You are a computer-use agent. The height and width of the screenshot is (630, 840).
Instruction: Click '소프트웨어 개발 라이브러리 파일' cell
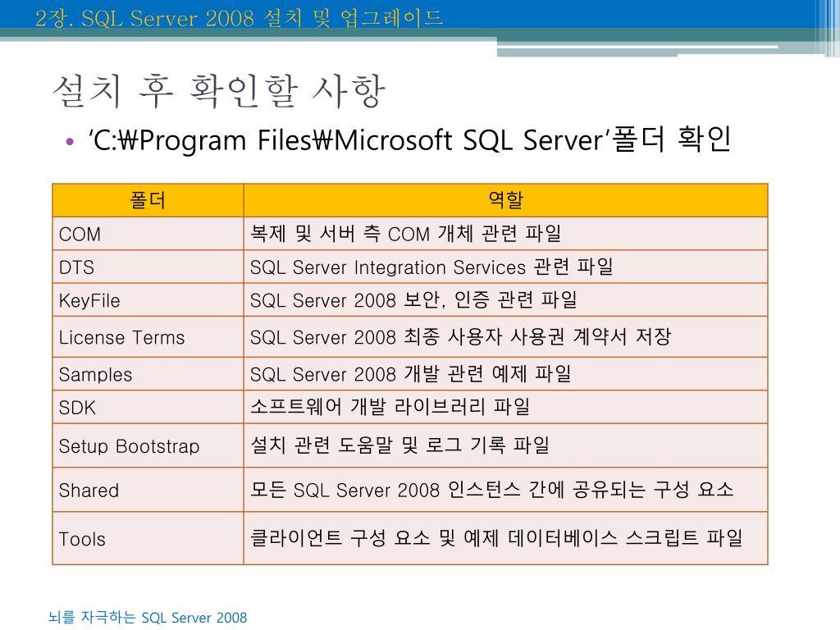click(x=505, y=407)
